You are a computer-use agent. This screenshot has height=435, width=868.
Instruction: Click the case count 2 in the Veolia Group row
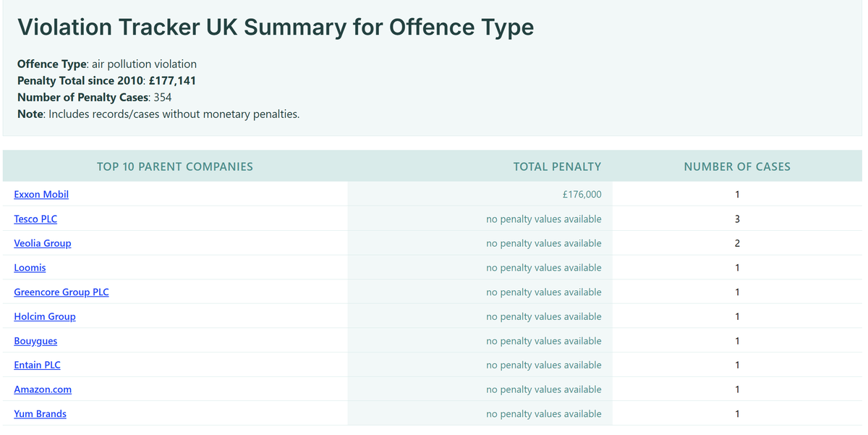coord(737,243)
